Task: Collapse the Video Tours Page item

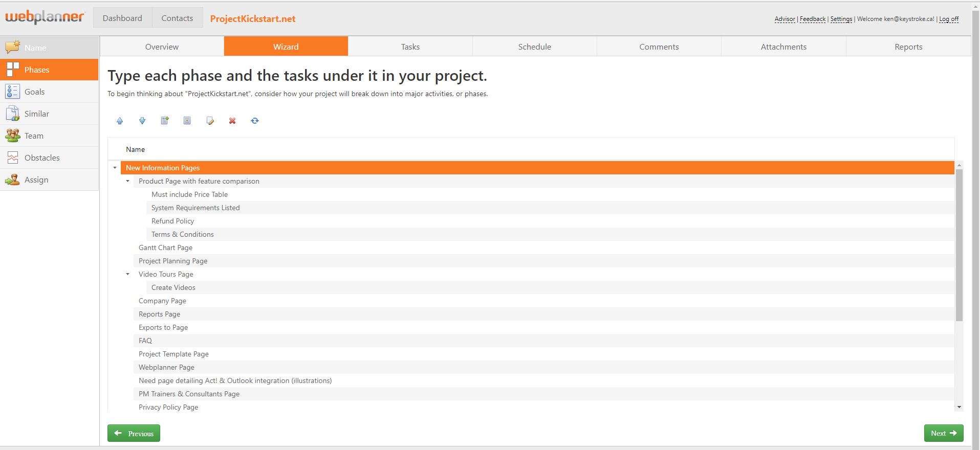Action: click(x=127, y=274)
